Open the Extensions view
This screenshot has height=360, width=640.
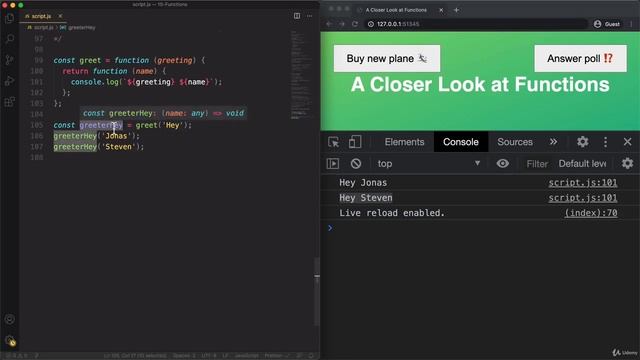pyautogui.click(x=9, y=102)
